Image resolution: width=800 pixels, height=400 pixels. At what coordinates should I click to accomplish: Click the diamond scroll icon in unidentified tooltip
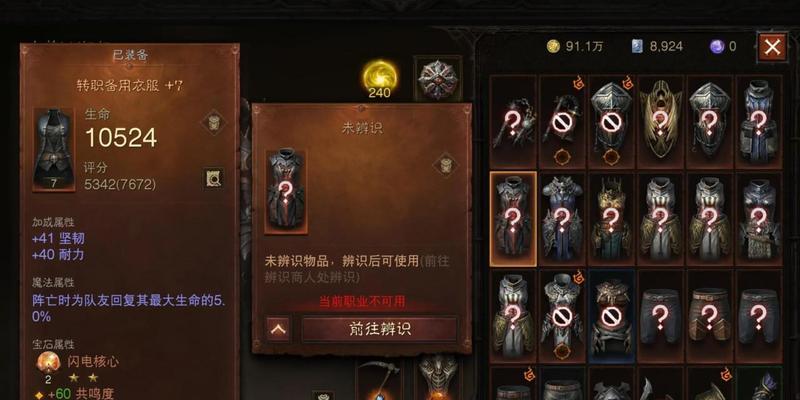443,164
